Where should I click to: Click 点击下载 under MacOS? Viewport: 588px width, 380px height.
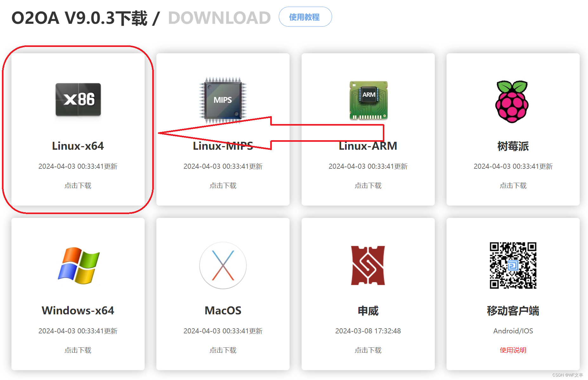(223, 350)
